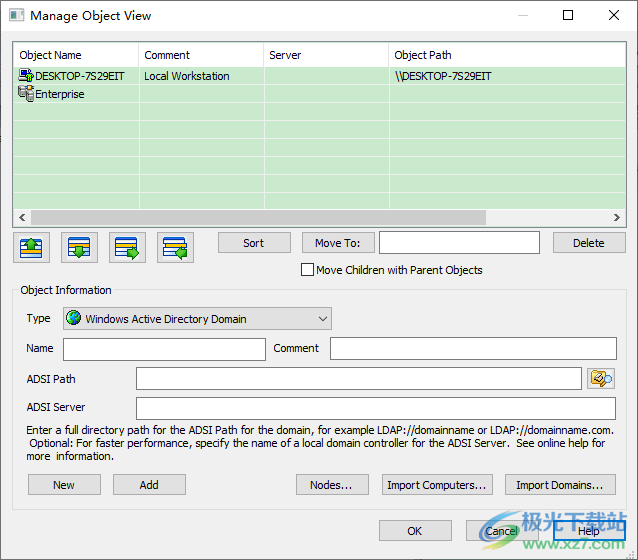Sort the object list
The image size is (638, 560).
[x=254, y=243]
